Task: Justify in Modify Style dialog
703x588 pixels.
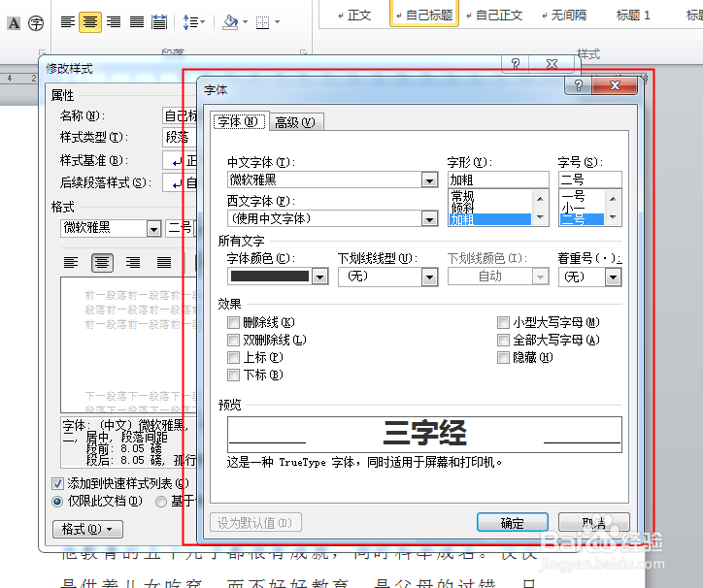Action: click(x=164, y=262)
